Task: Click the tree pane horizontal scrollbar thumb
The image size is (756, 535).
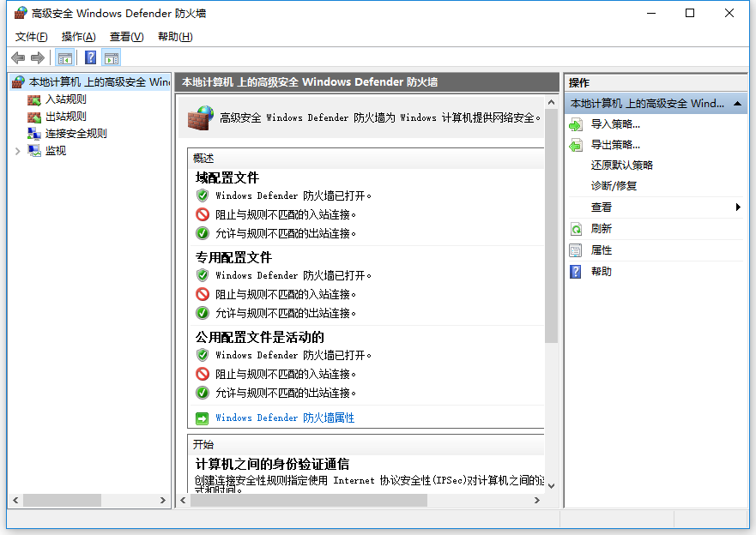Action: coord(62,501)
